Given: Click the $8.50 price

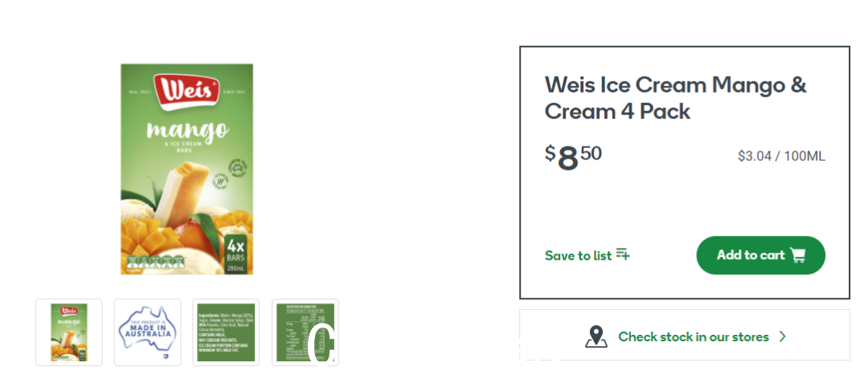Looking at the screenshot, I should click(574, 158).
